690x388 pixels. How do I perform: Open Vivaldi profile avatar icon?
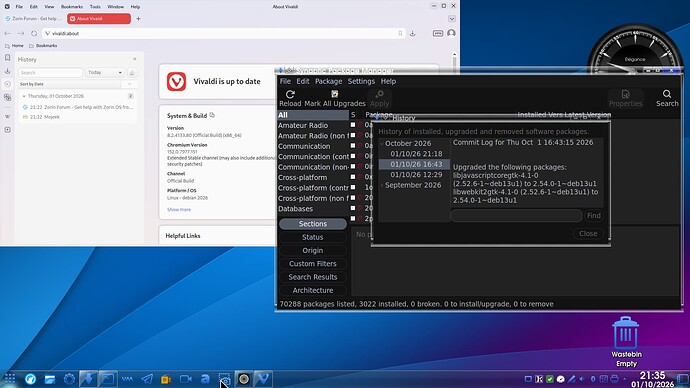(x=451, y=33)
